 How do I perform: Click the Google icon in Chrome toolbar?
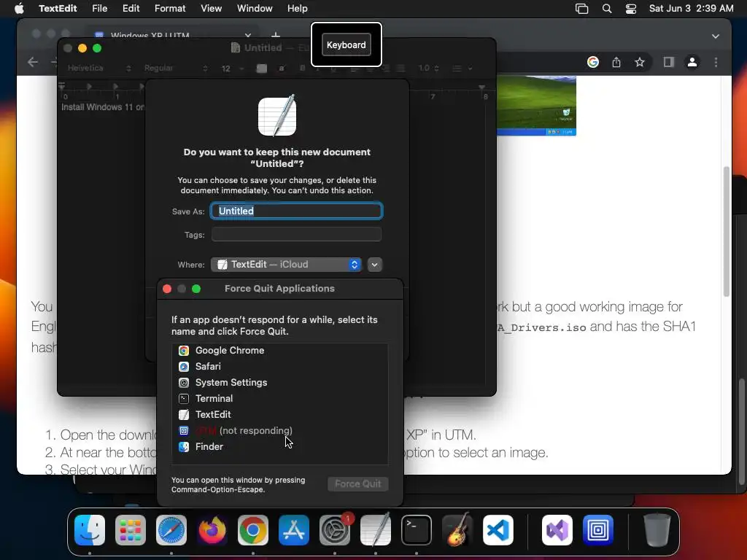(x=592, y=62)
